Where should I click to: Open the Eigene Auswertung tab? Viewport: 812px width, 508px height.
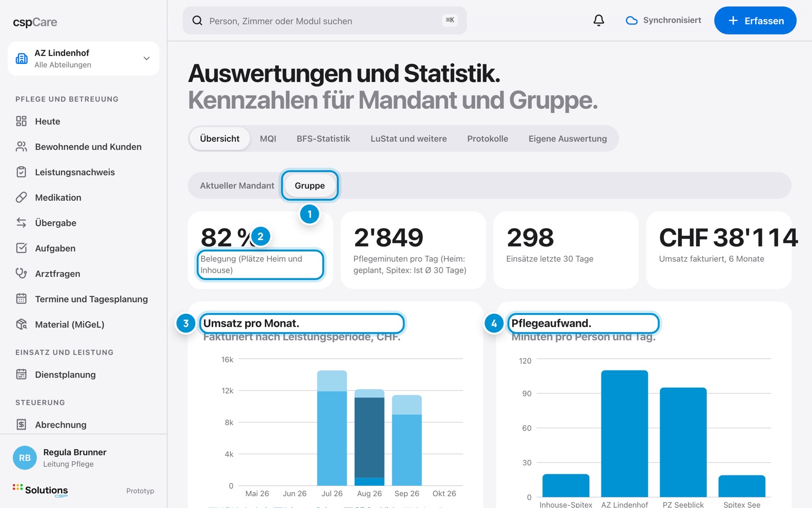tap(567, 139)
